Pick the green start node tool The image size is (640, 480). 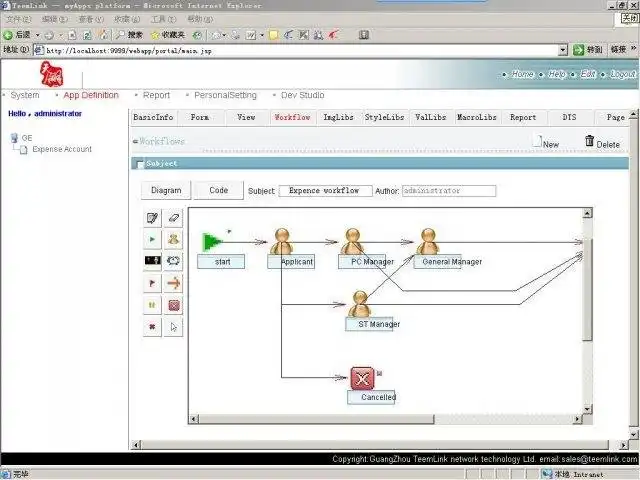(x=152, y=240)
